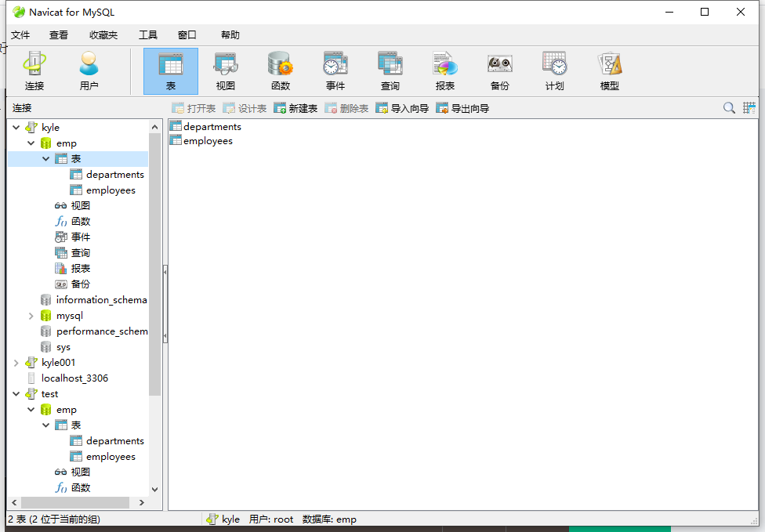765x532 pixels.
Task: Select the 事件 node in the tree
Action: point(73,237)
